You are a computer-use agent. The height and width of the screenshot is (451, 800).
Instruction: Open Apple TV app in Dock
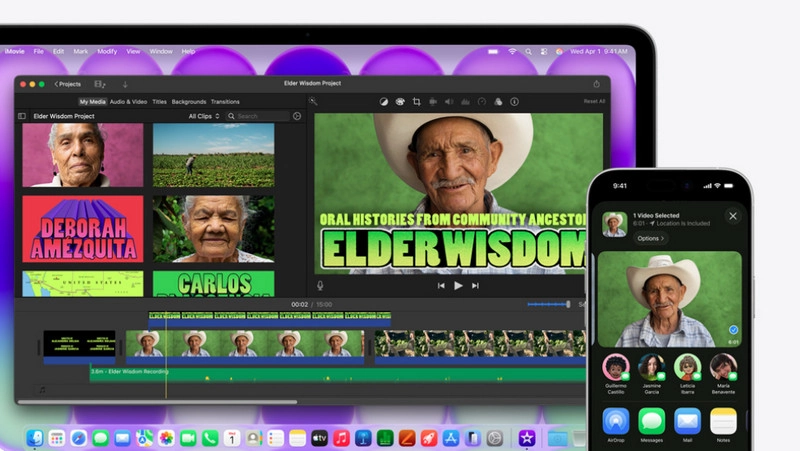[x=319, y=438]
